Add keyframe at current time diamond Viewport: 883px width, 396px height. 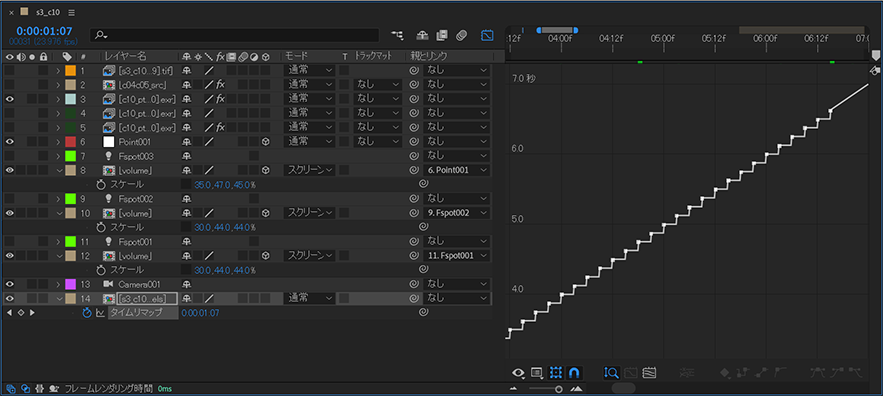coord(20,313)
